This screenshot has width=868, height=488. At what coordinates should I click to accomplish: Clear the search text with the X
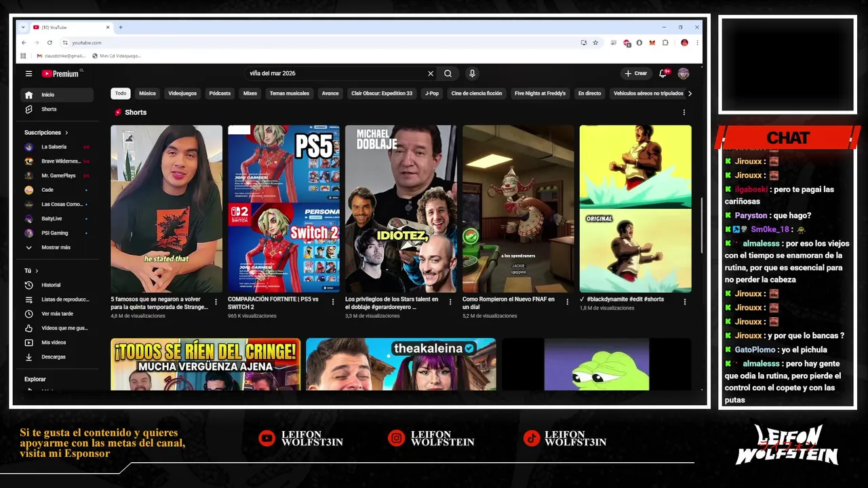click(431, 73)
